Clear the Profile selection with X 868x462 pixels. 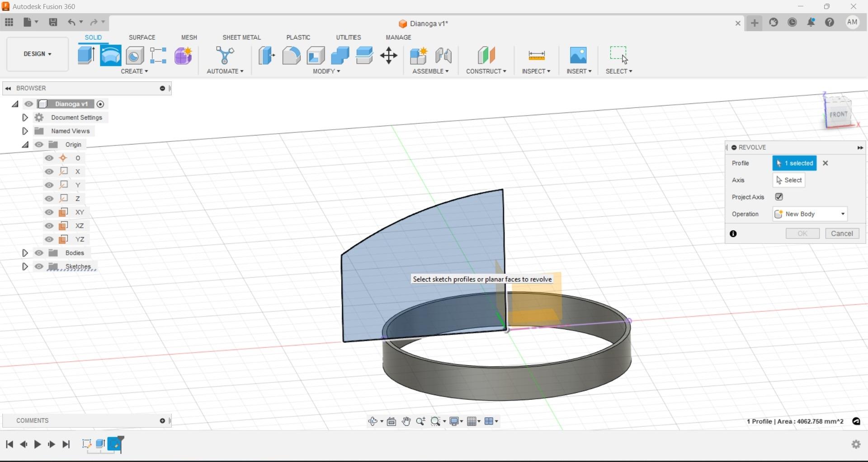pyautogui.click(x=826, y=163)
